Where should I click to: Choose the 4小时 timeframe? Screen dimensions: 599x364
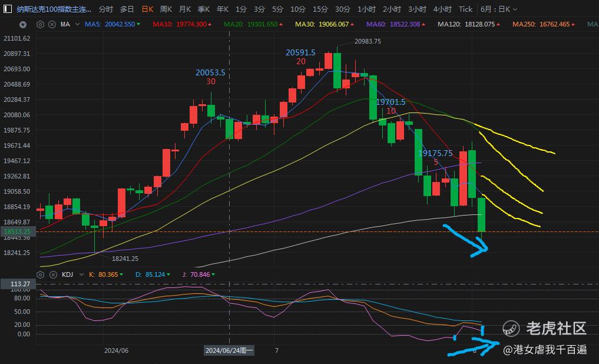tap(442, 9)
